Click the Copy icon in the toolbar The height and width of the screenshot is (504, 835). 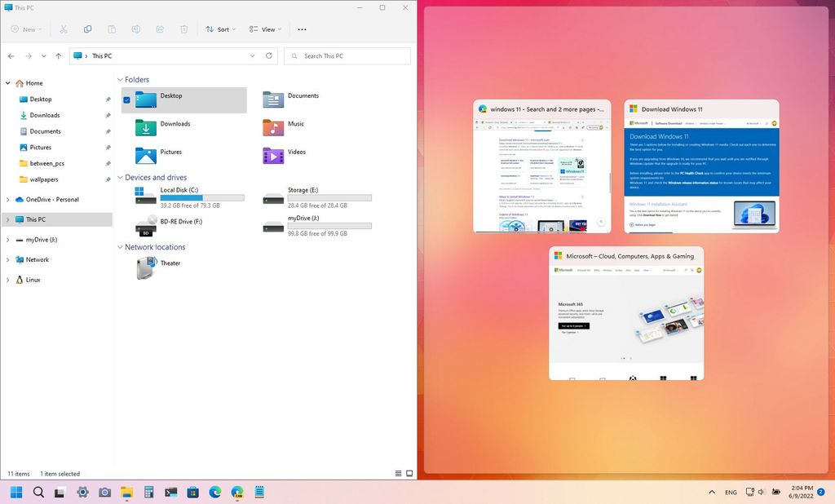tap(87, 29)
